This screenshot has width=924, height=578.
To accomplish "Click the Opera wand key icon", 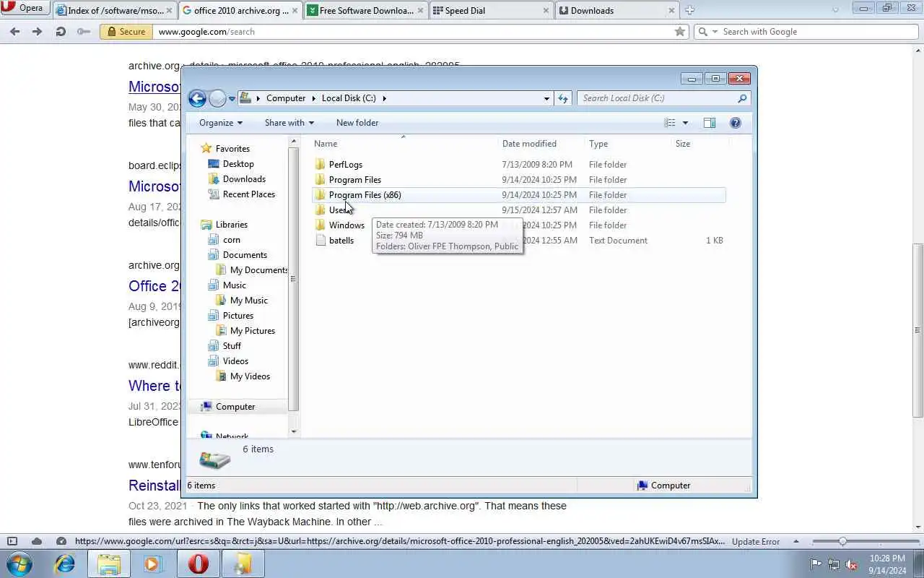I will click(84, 32).
